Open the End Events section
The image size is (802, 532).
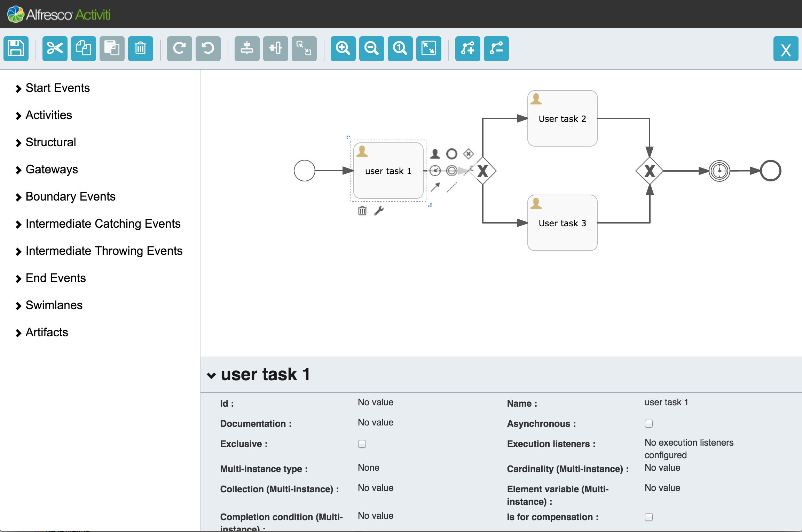coord(55,277)
